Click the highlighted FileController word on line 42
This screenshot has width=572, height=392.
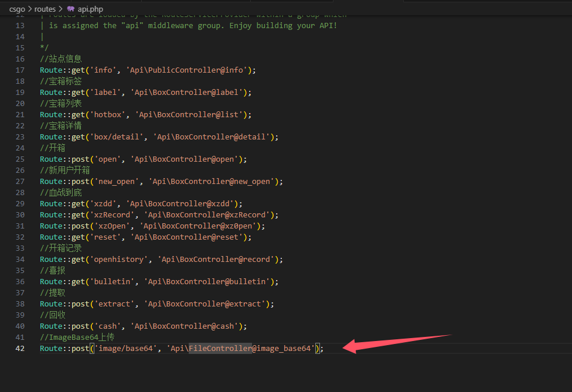click(x=220, y=349)
